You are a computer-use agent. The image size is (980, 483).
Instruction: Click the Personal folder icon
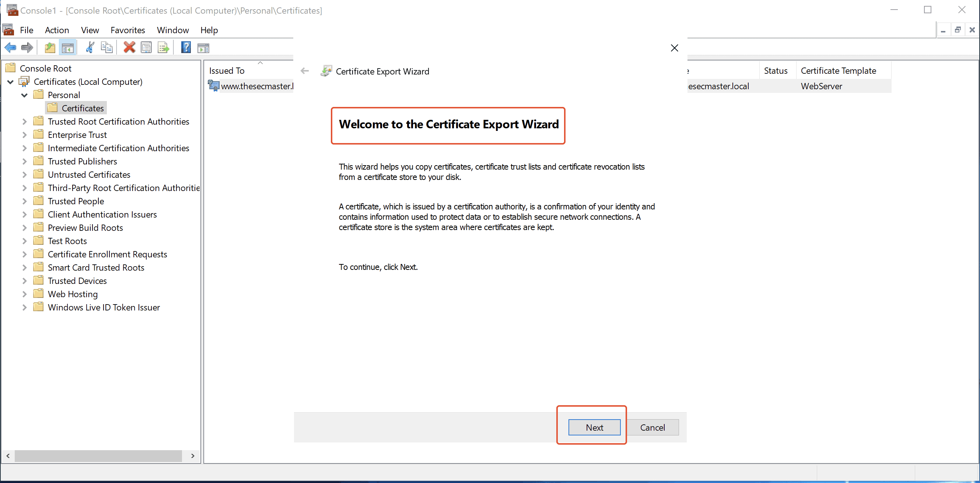click(x=38, y=94)
